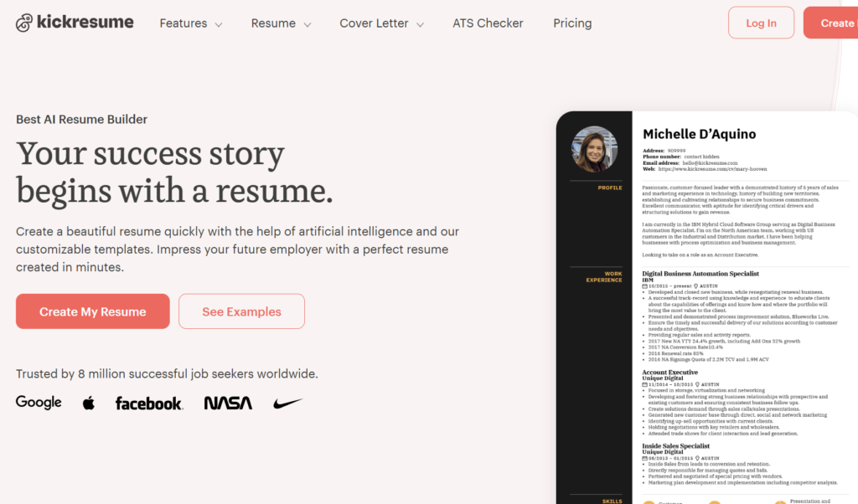Click the Google logo
The image size is (858, 504).
(x=39, y=403)
